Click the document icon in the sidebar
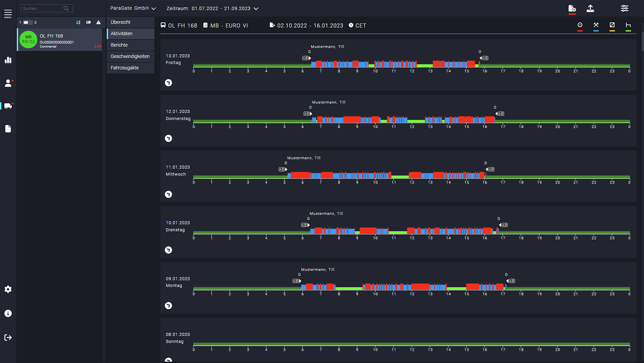Viewport: 644px width, 363px height. point(8,129)
